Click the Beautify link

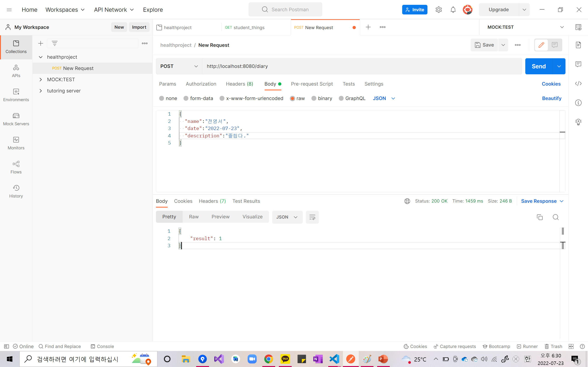(x=551, y=98)
